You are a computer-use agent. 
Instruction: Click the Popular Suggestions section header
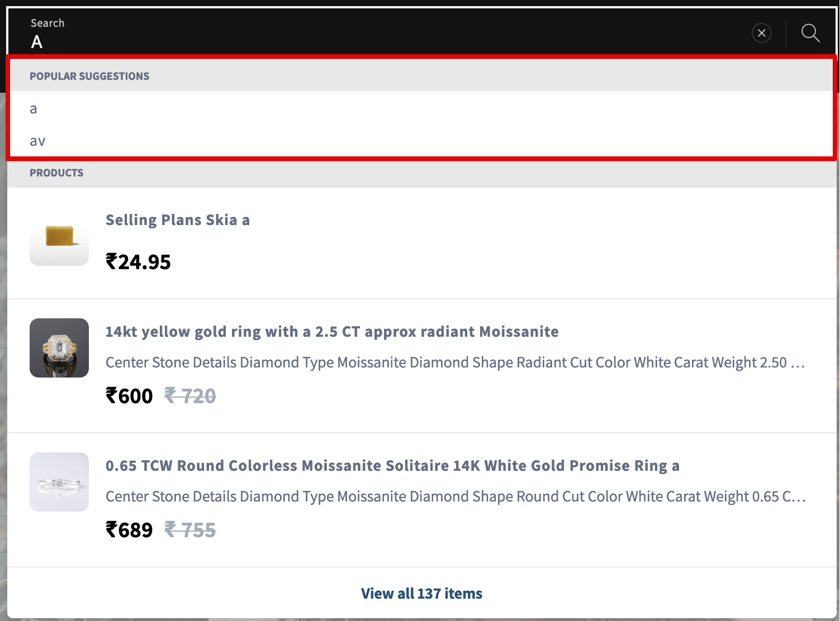tap(89, 76)
